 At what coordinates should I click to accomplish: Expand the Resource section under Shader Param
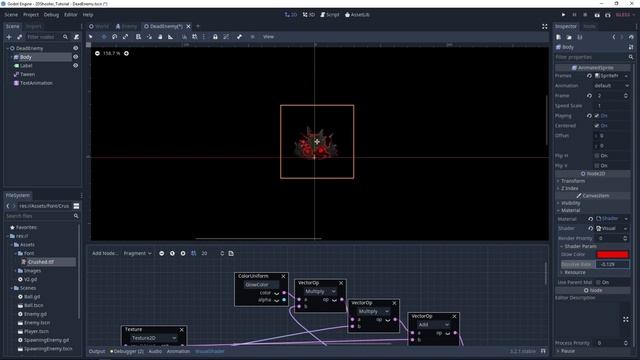pos(575,272)
